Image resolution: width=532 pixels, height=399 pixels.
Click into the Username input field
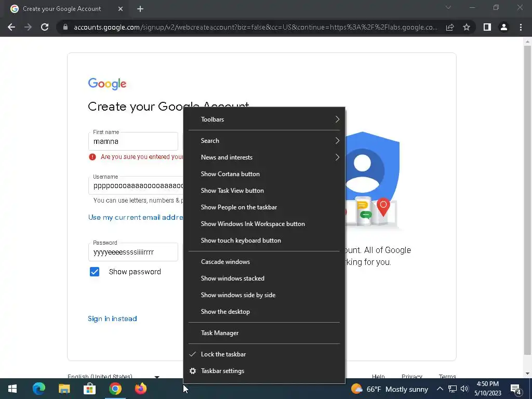pyautogui.click(x=136, y=185)
